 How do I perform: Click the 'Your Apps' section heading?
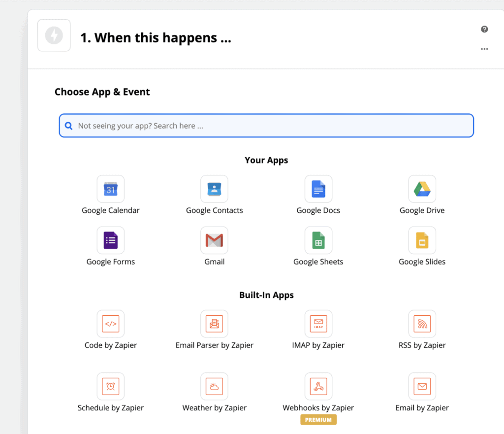266,160
